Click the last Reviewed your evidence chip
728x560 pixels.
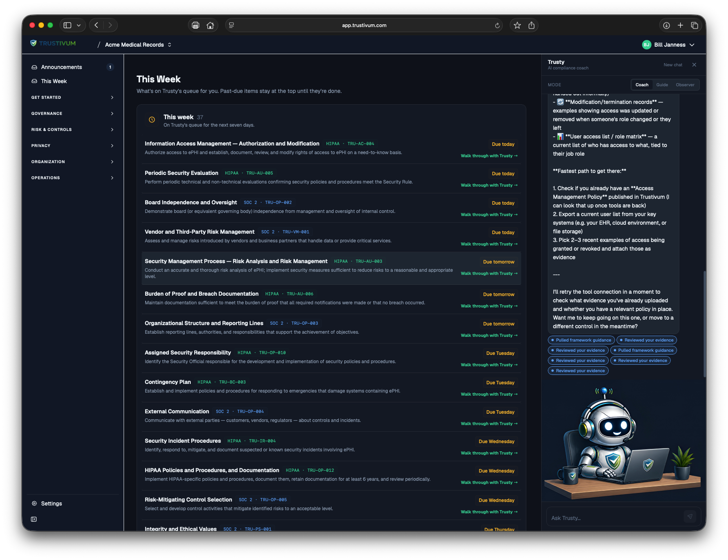click(578, 371)
